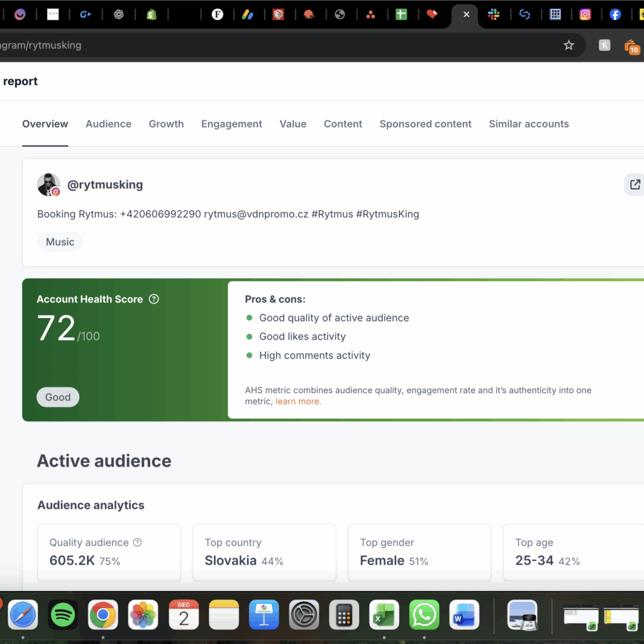The width and height of the screenshot is (644, 644).
Task: Open the Shopify browser tab
Action: coord(151,14)
